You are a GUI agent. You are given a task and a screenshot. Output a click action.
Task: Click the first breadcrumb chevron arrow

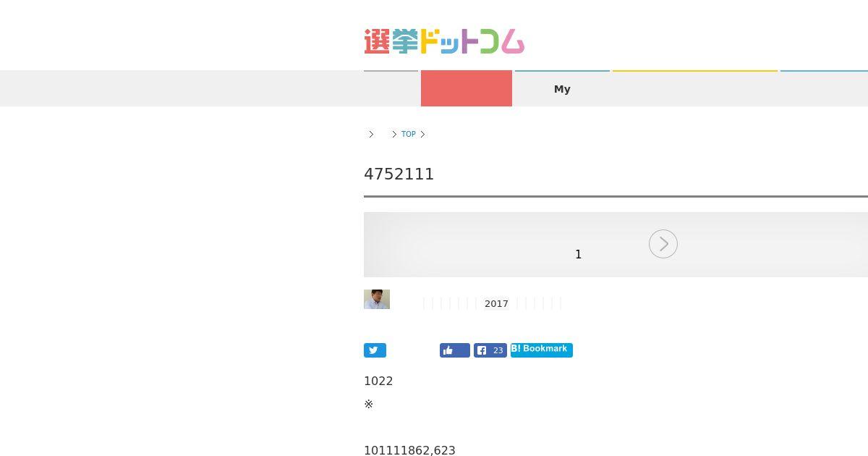click(371, 134)
